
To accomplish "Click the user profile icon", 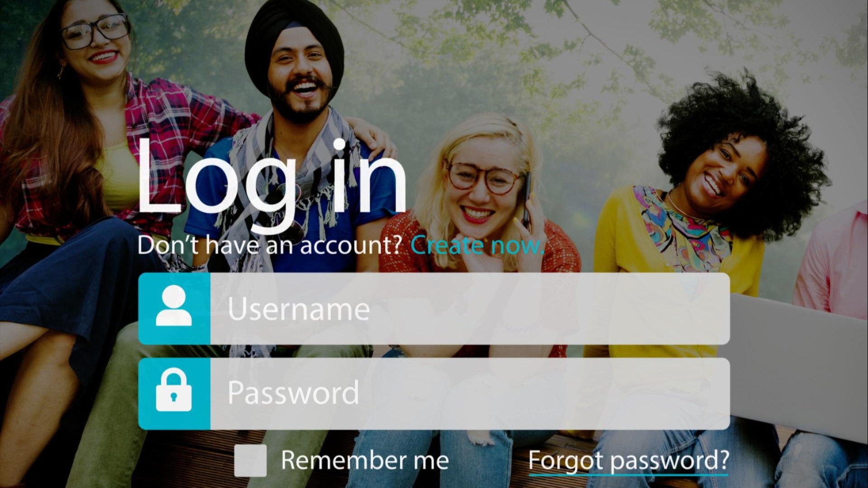I will [x=173, y=307].
